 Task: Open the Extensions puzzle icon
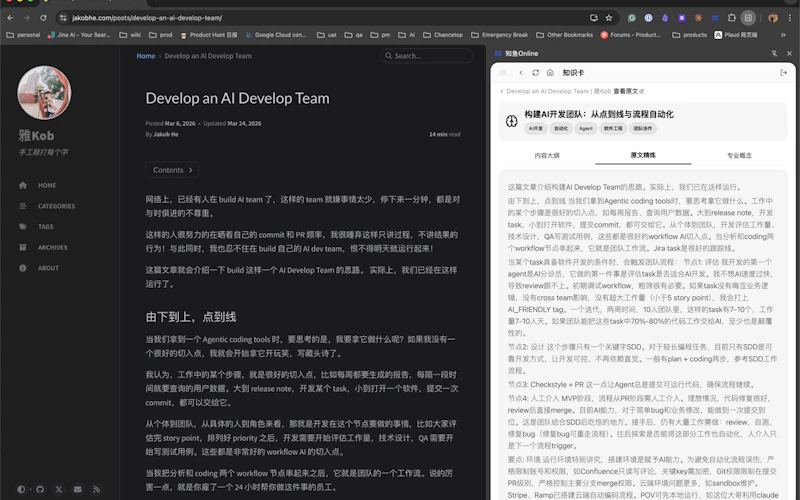point(732,18)
